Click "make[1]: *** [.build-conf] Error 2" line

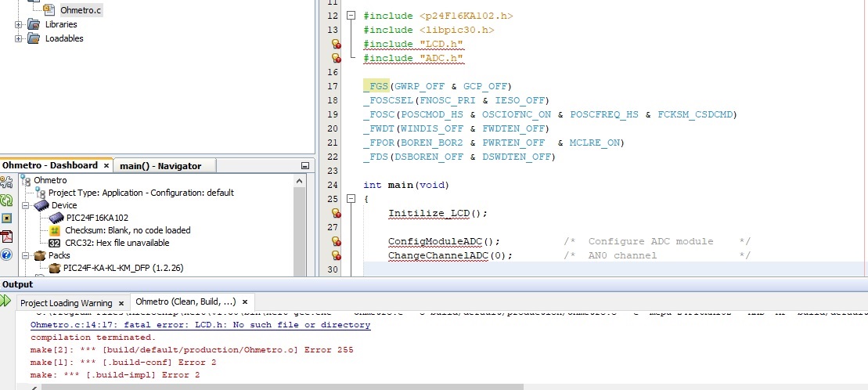(x=123, y=363)
